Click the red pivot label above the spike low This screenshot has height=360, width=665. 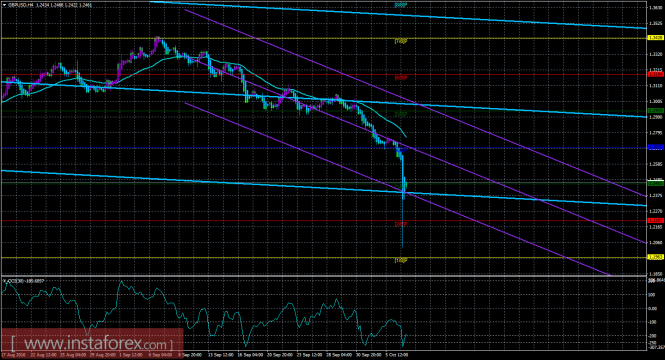point(401,224)
